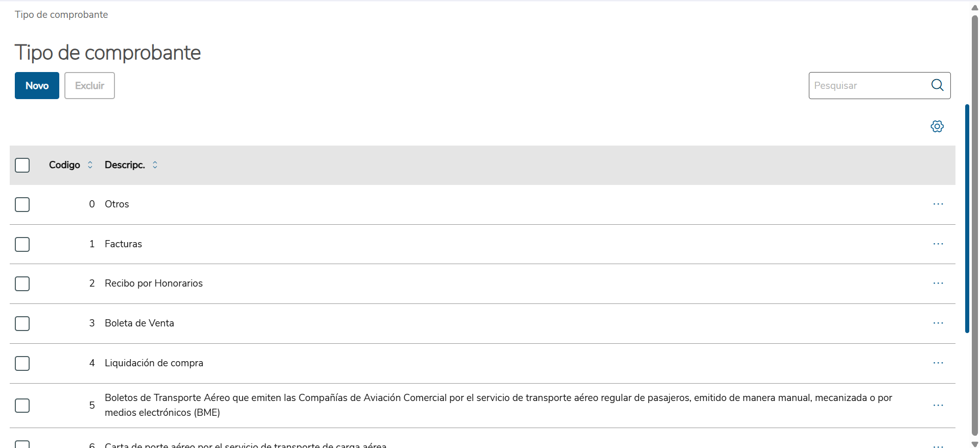
Task: Open row actions for Otros
Action: click(x=938, y=204)
